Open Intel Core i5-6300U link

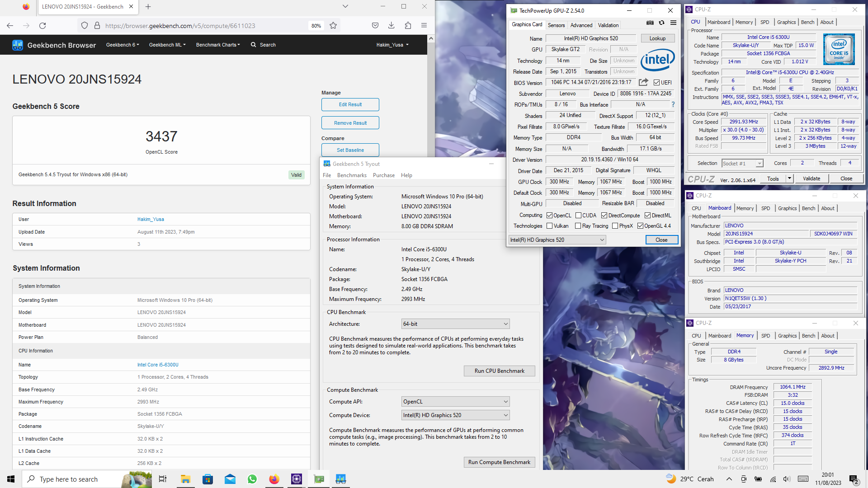coord(158,365)
